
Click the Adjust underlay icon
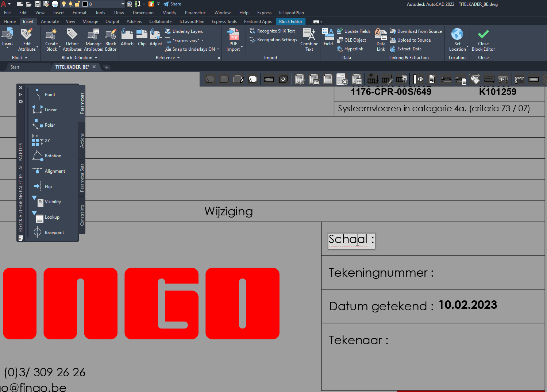point(156,35)
